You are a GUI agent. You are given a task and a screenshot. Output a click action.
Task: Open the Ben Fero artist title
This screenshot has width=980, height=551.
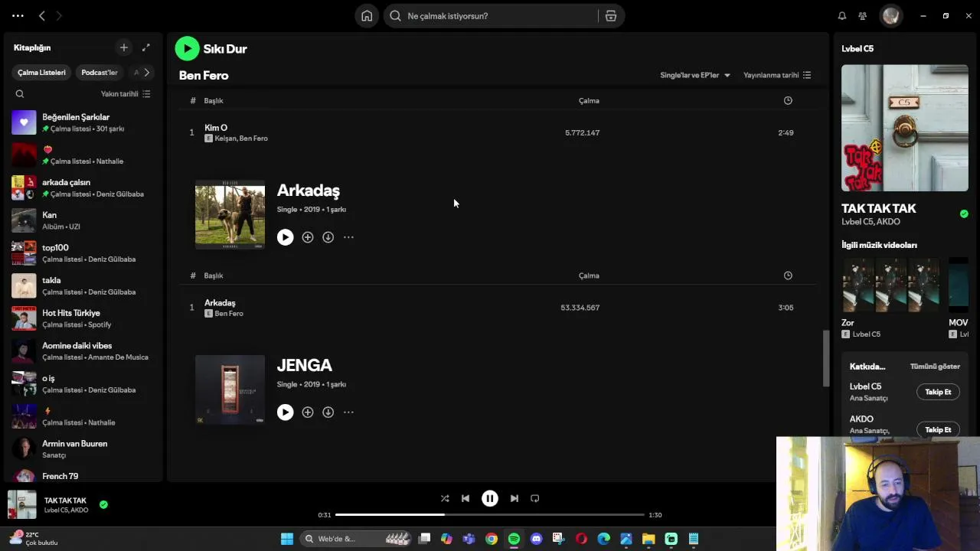204,75
